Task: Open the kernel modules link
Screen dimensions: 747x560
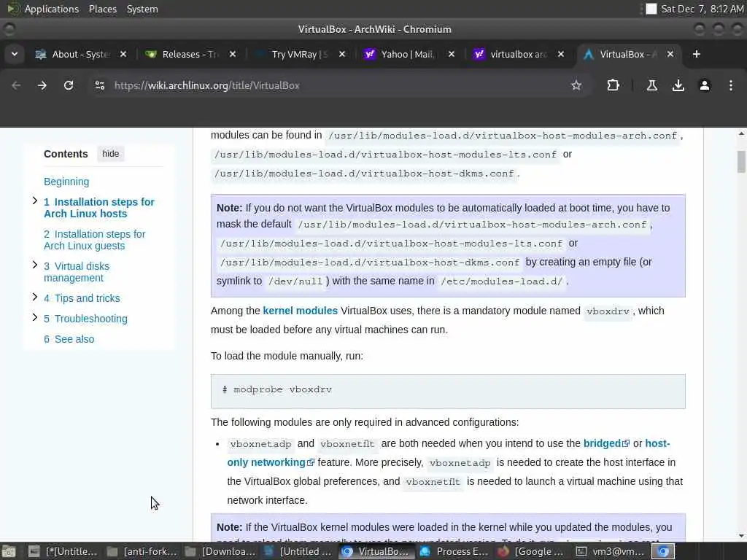Action: (x=300, y=311)
